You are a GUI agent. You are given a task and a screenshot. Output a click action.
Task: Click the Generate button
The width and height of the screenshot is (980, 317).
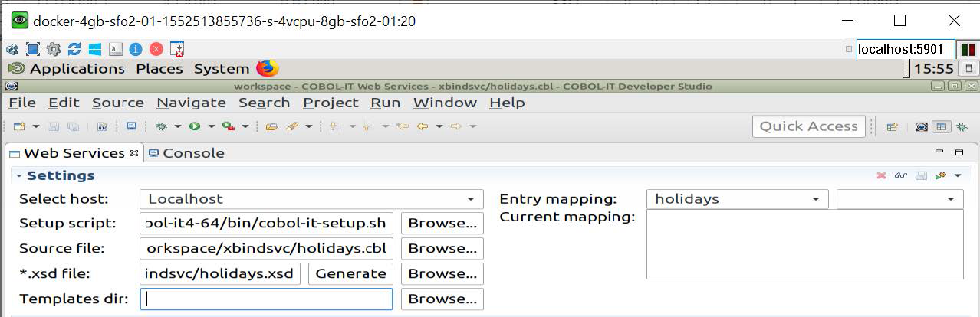pyautogui.click(x=351, y=273)
